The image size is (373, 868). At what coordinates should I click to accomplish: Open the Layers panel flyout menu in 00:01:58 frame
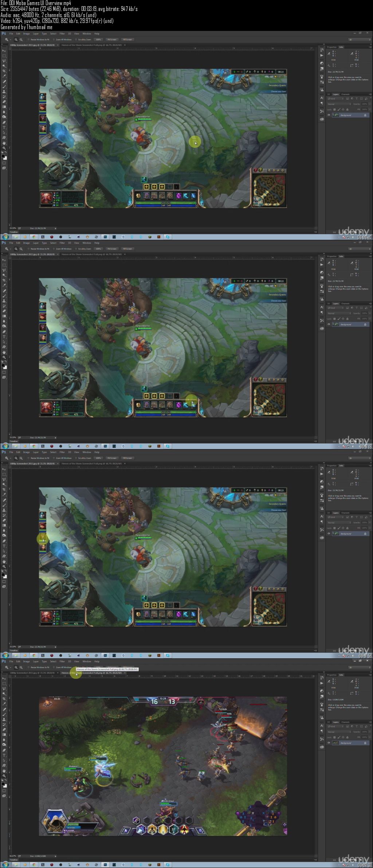coord(370,513)
